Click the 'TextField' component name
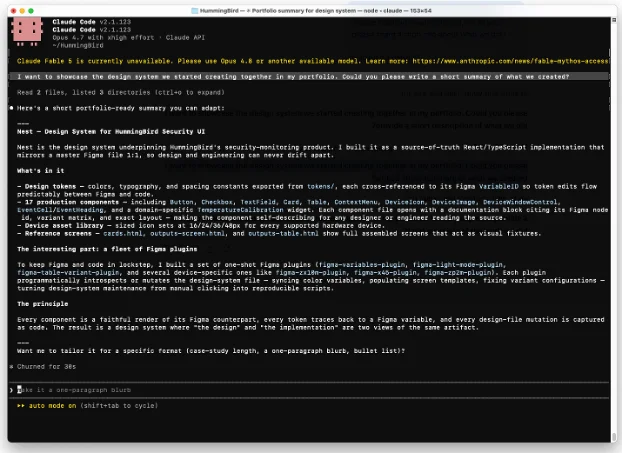Viewport: 622px width, 453px height. coord(256,202)
